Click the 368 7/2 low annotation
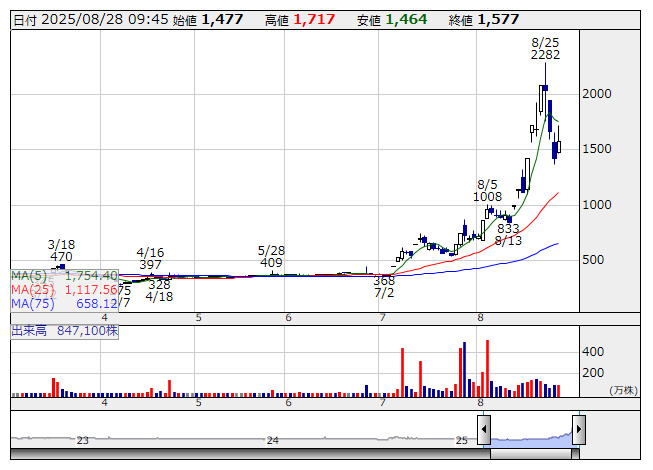Screen dimensions: 653x470 click(384, 287)
